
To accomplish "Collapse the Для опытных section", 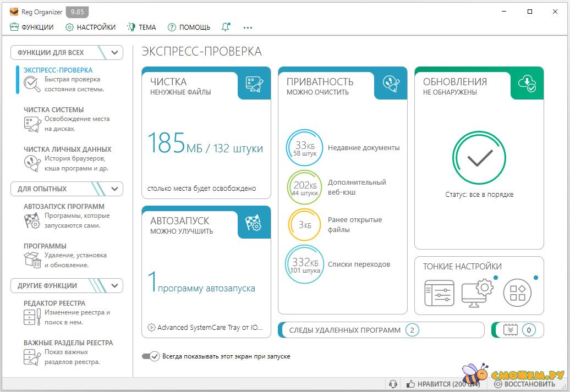I will 114,189.
